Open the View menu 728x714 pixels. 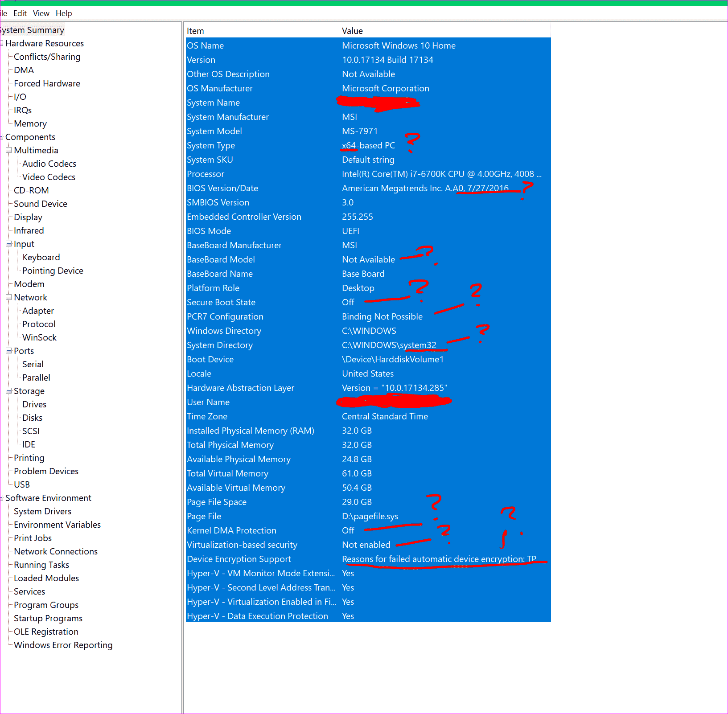coord(41,13)
